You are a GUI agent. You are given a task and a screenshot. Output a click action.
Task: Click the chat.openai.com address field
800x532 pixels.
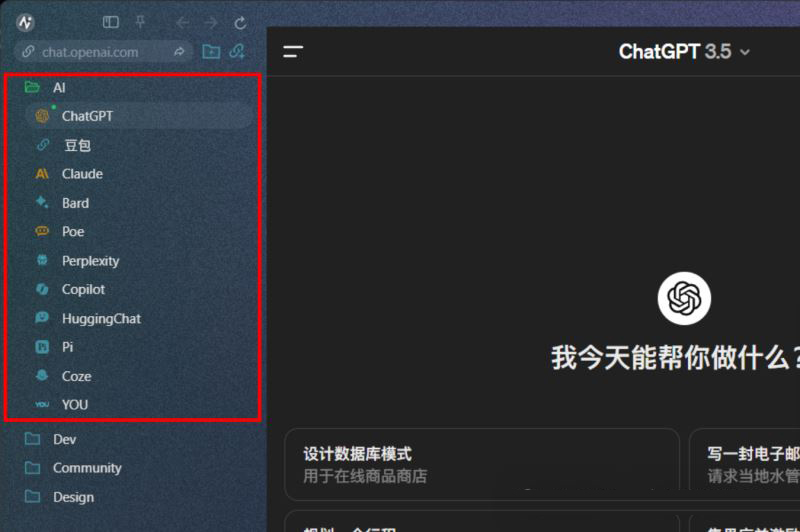coord(104,52)
